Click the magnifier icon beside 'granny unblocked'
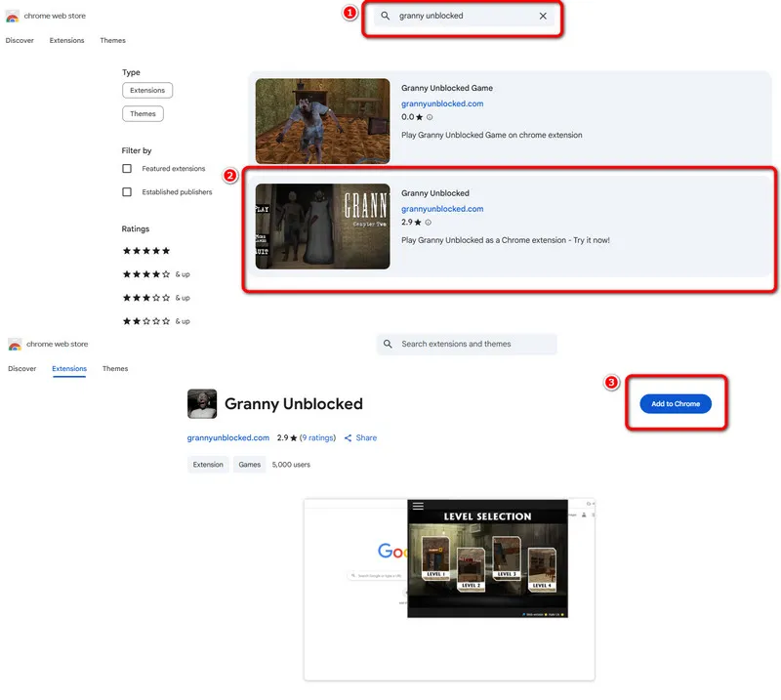Viewport: 781px width, 700px height. 386,17
